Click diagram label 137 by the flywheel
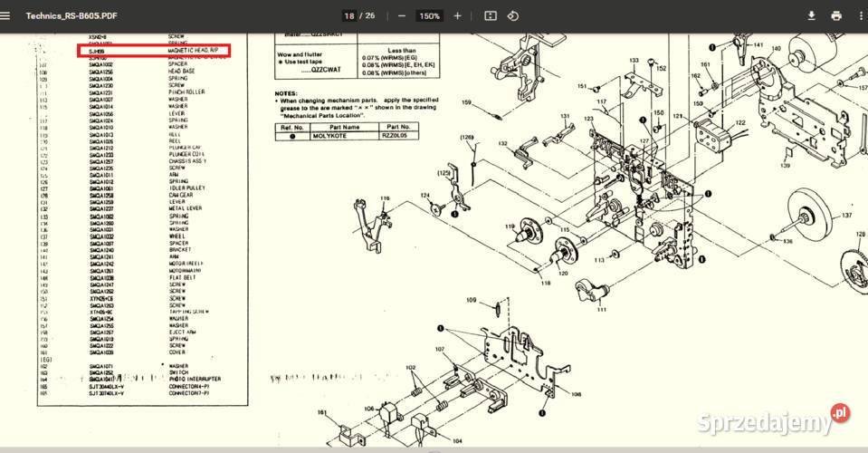868x453 pixels. tap(847, 216)
